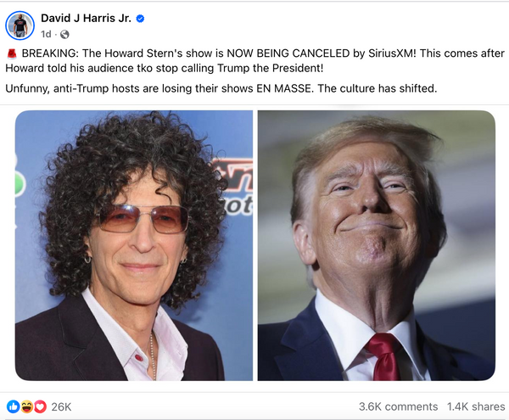
Task: Click the laughing Haha reaction icon
Action: [x=26, y=406]
